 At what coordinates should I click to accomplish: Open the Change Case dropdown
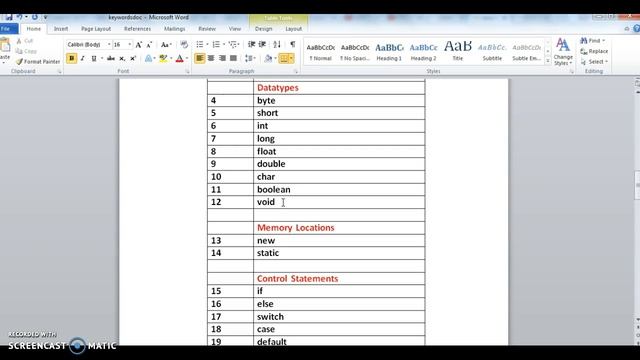(x=165, y=44)
